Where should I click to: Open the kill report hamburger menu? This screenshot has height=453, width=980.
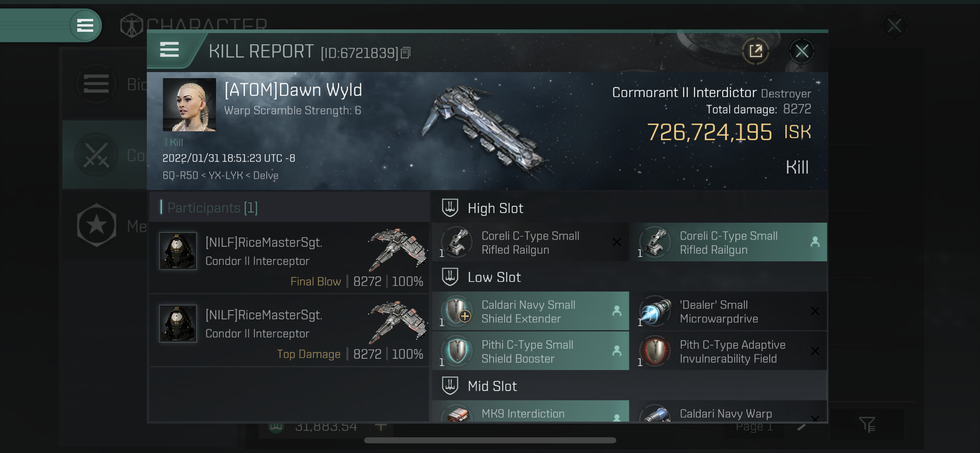(x=169, y=50)
